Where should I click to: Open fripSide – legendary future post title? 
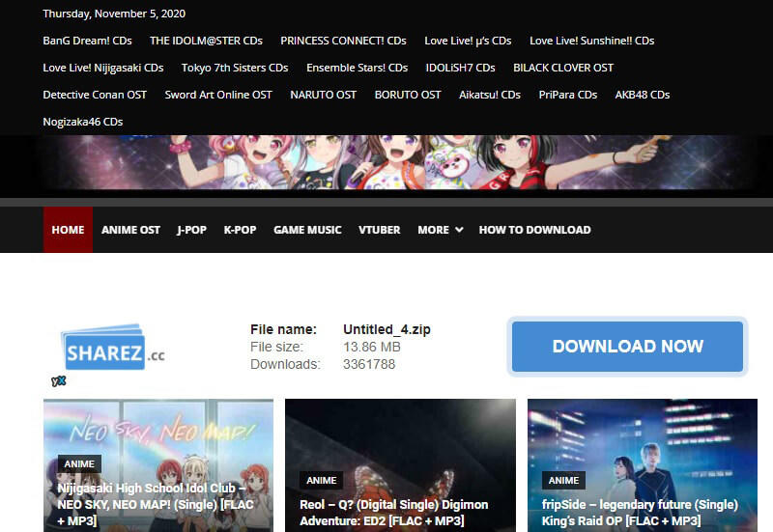point(640,513)
